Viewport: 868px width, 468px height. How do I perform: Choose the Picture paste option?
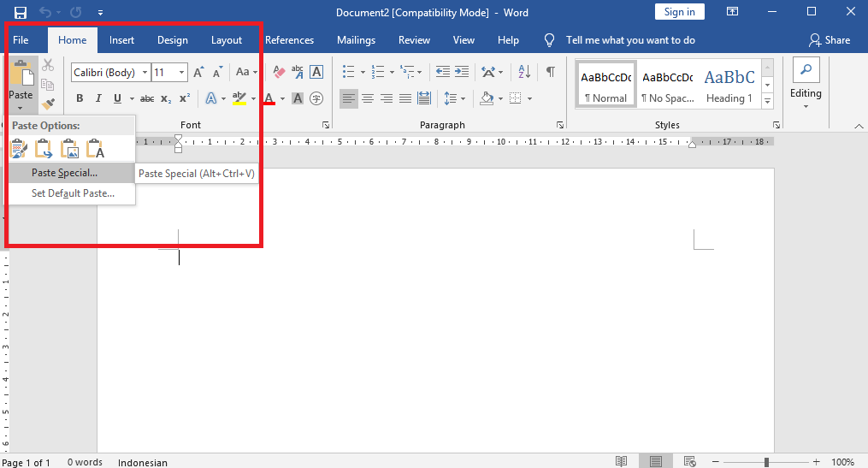tap(70, 148)
